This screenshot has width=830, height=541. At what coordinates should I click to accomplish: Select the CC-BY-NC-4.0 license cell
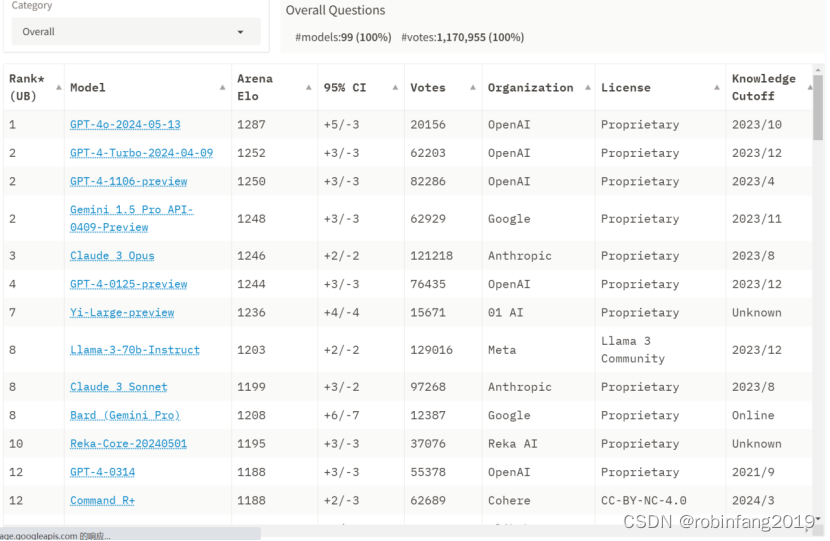click(x=644, y=501)
